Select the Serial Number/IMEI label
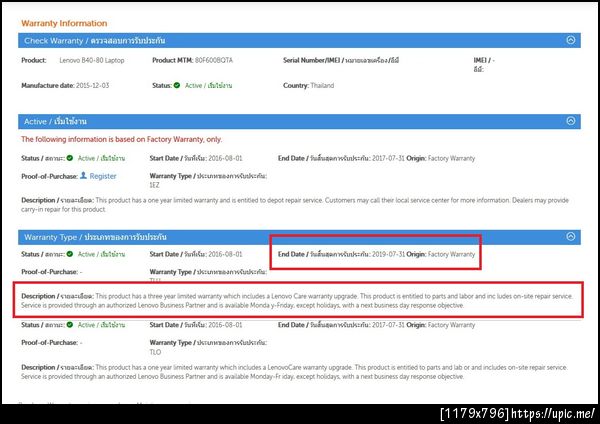Viewport: 600px width, 424px height. click(x=341, y=60)
